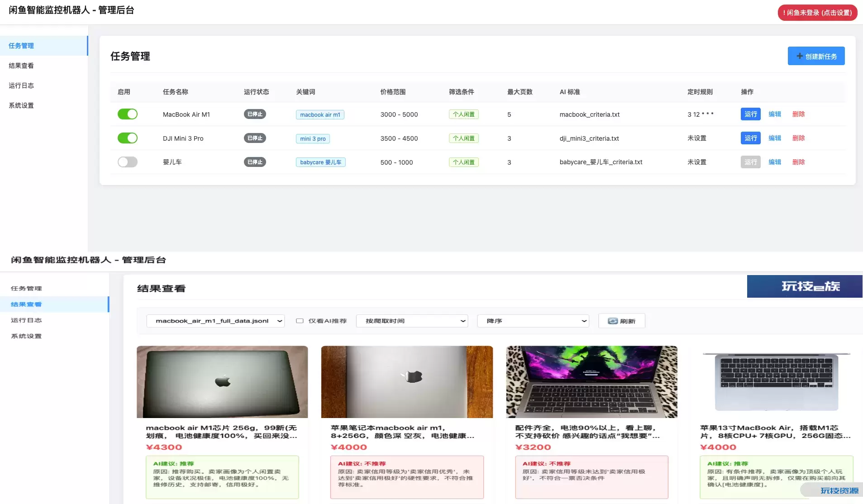This screenshot has width=863, height=504.
Task: Click listing title 苹果笔记本macbook air m1
Action: tap(402, 432)
